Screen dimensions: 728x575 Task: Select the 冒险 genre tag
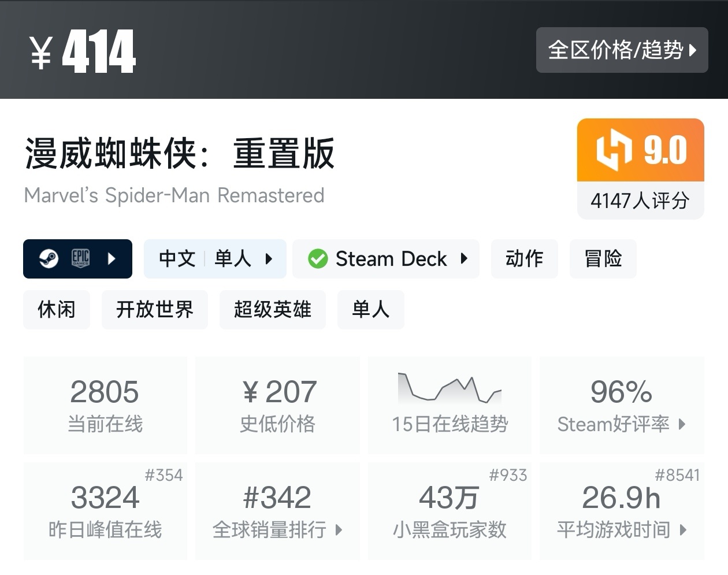coord(603,259)
